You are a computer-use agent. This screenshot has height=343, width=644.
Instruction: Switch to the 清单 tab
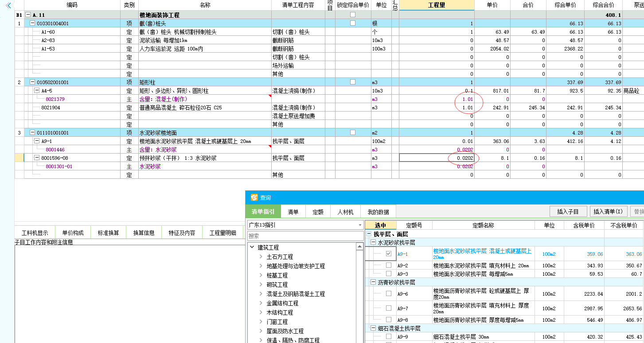coord(293,212)
